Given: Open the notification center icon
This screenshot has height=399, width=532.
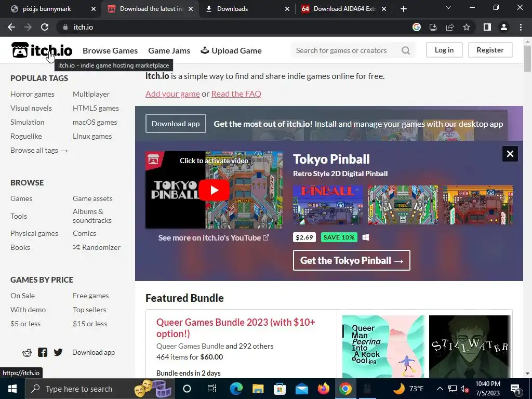Looking at the screenshot, I should tap(516, 389).
